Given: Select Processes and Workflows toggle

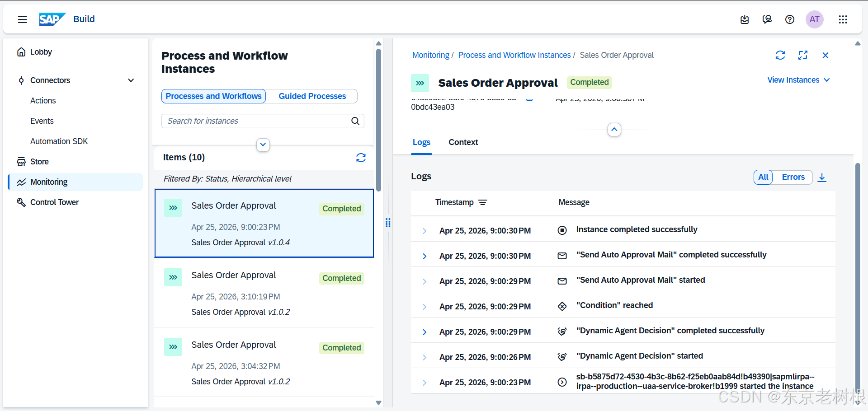Looking at the screenshot, I should point(214,96).
